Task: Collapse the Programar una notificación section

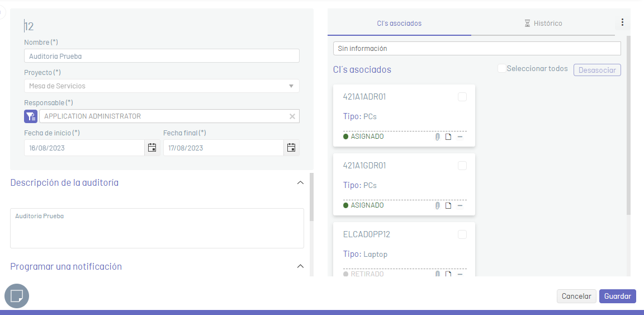Action: point(300,266)
